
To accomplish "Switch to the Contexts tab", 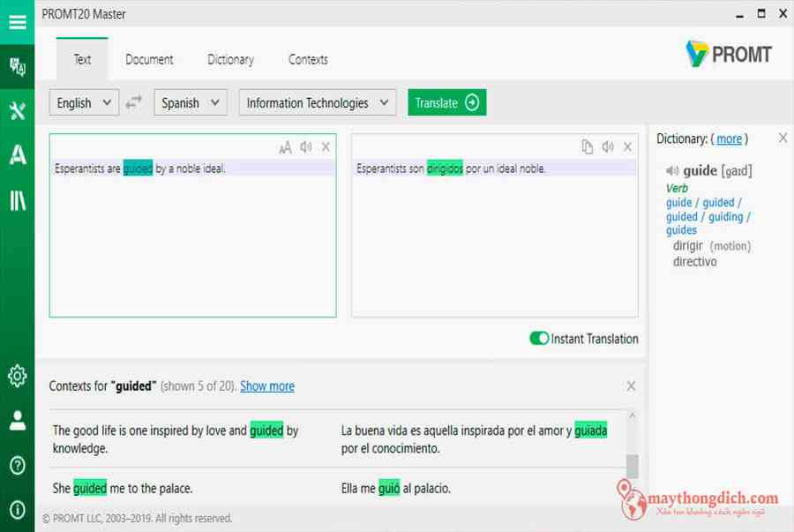I will tap(308, 60).
